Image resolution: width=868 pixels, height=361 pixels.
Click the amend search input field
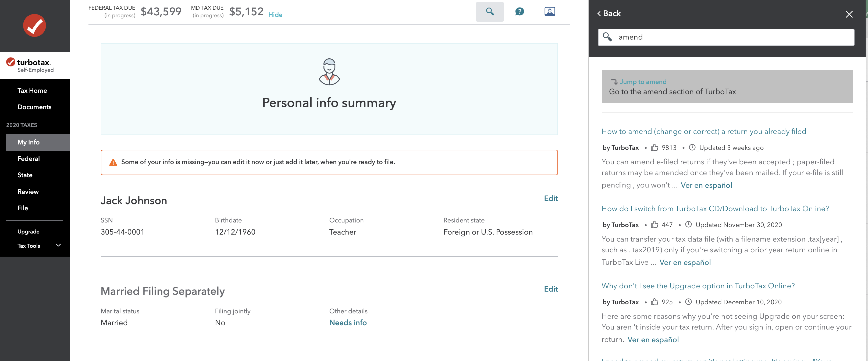click(731, 37)
